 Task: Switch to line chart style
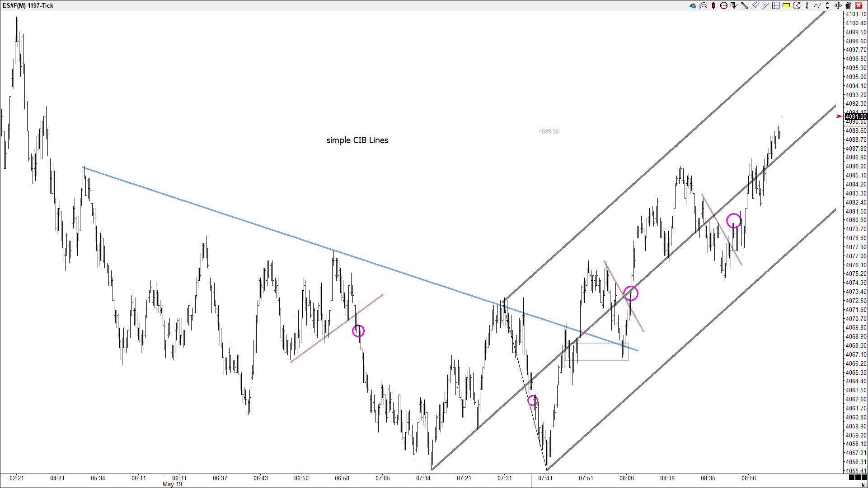click(x=817, y=5)
